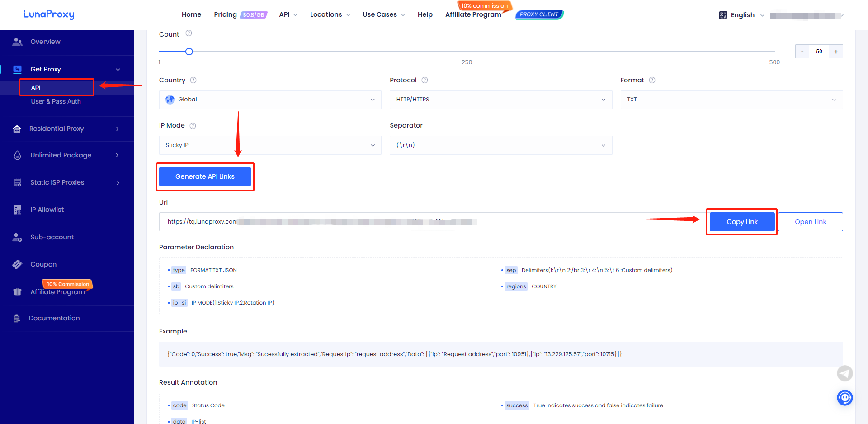Click the Protocol help question-mark icon
868x424 pixels.
pyautogui.click(x=425, y=80)
